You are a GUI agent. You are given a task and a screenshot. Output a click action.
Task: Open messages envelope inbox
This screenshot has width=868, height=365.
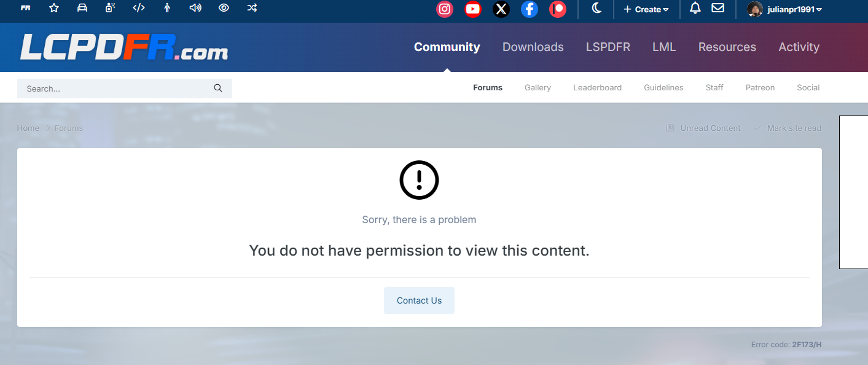tap(717, 8)
